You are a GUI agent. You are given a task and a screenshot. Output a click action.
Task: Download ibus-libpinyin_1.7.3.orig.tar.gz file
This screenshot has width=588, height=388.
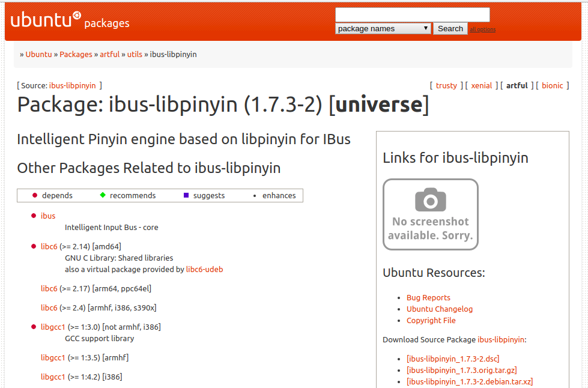[x=462, y=371]
